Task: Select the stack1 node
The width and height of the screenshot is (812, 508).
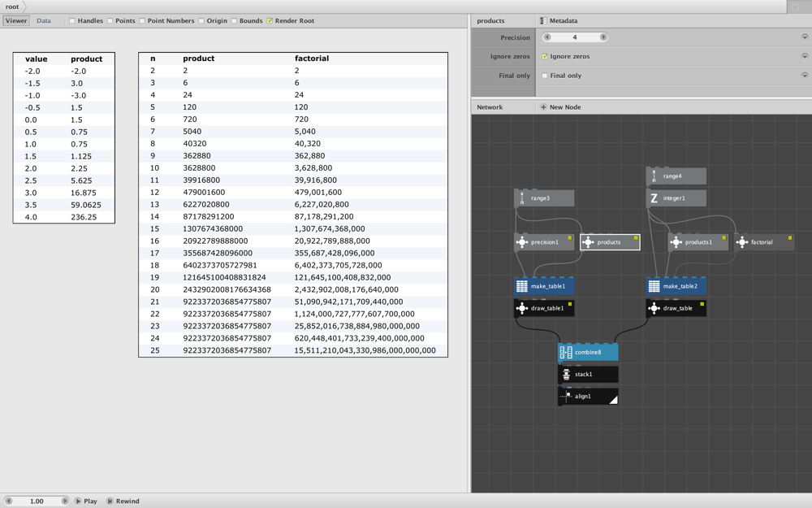Action: 588,374
